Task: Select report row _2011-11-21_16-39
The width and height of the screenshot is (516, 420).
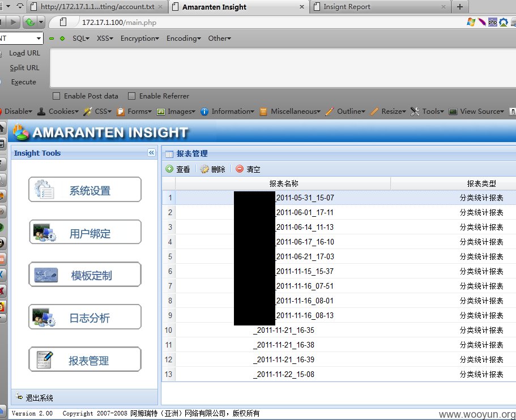Action: [339, 359]
